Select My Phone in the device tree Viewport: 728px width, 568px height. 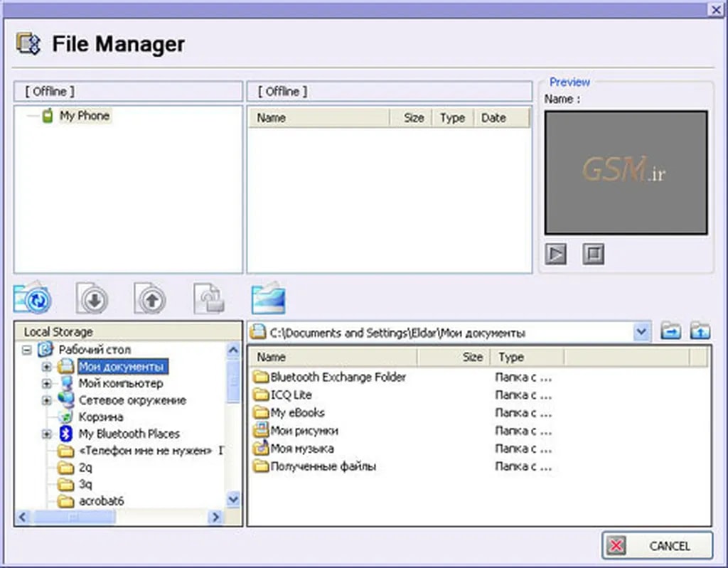[x=84, y=115]
